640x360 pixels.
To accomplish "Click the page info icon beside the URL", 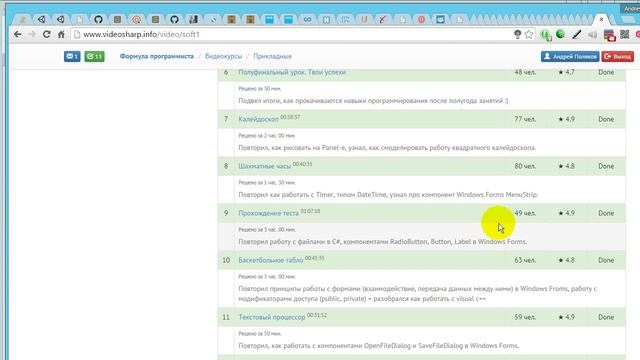I will [x=77, y=35].
